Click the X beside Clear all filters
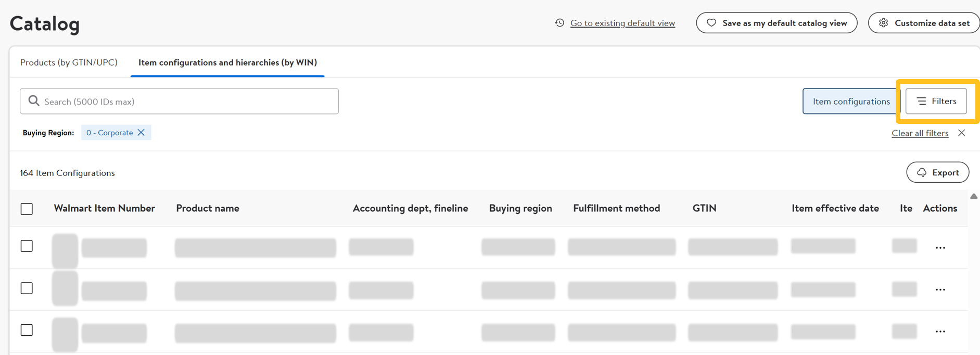This screenshot has height=355, width=980. pos(961,133)
